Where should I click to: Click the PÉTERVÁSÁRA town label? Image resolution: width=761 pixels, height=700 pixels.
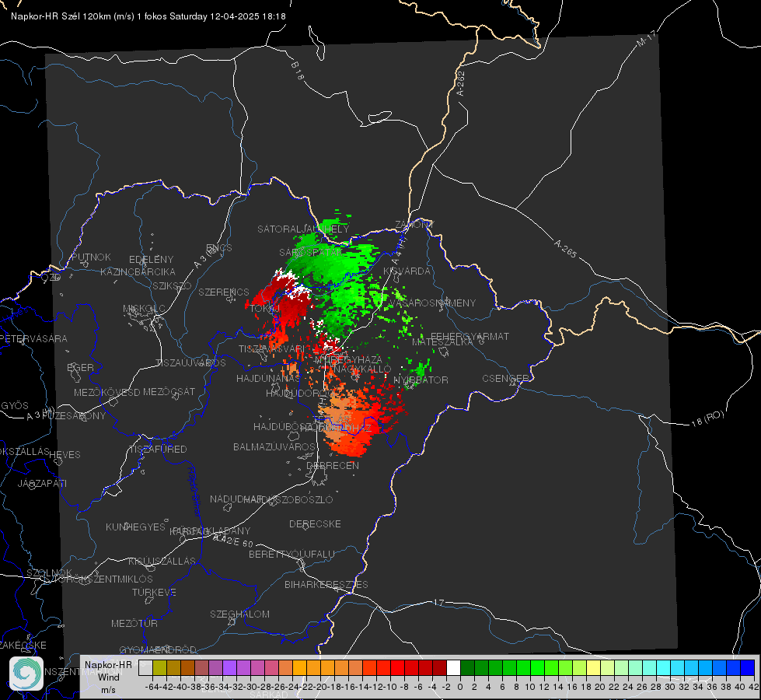(33, 338)
